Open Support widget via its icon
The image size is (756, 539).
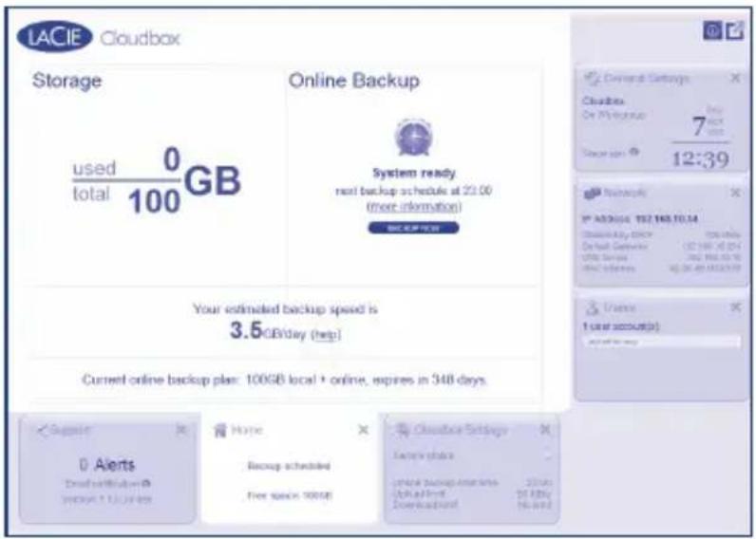coord(43,430)
